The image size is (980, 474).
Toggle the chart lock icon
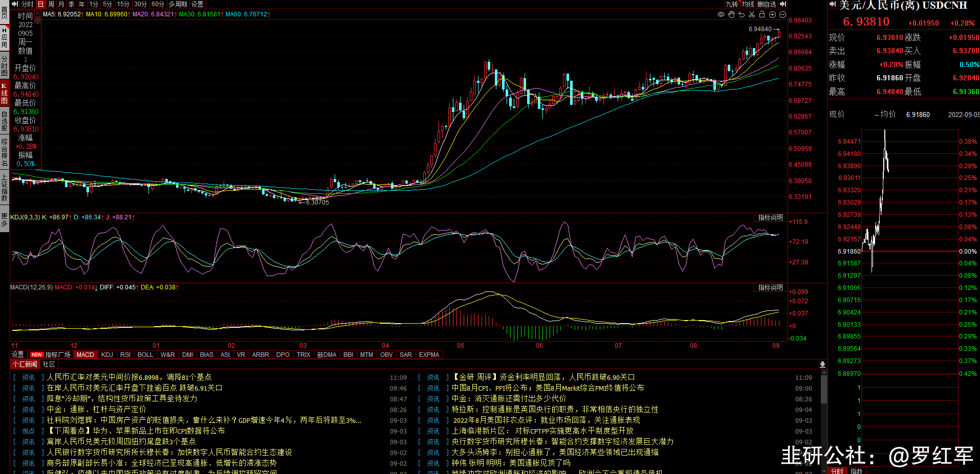coord(762,14)
